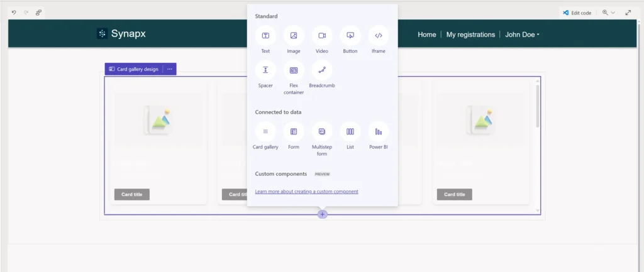Open My registrations menu item
The height and width of the screenshot is (272, 644).
pyautogui.click(x=470, y=35)
